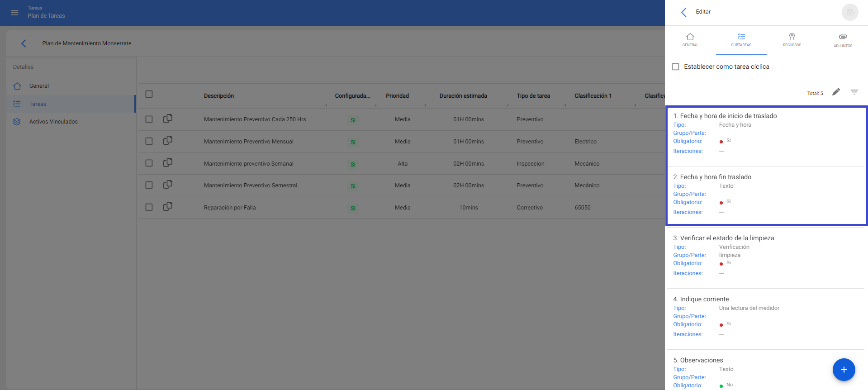Open the subtask filter icon
This screenshot has height=390, width=868.
click(x=854, y=92)
